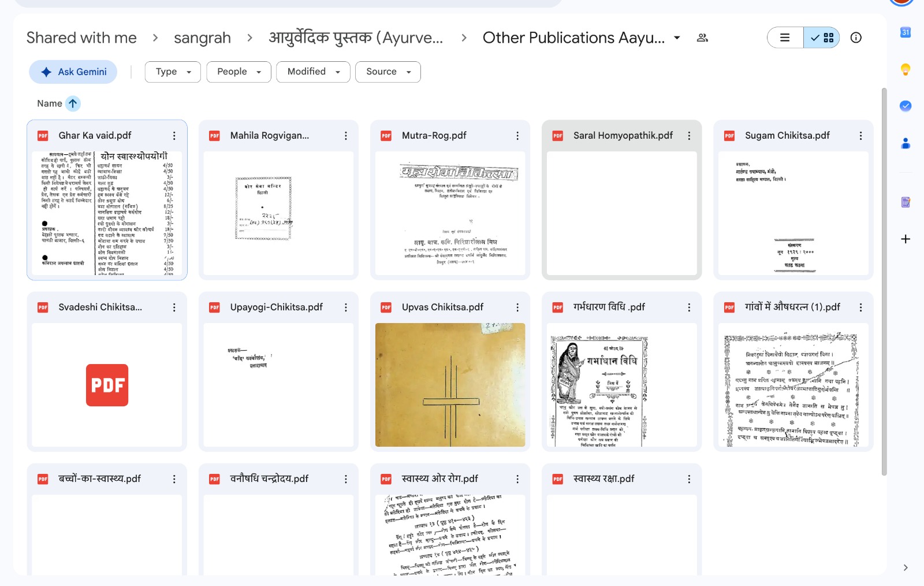
Task: Select गर्भधारण विधि .pdf thumbnail preview
Action: tap(621, 385)
